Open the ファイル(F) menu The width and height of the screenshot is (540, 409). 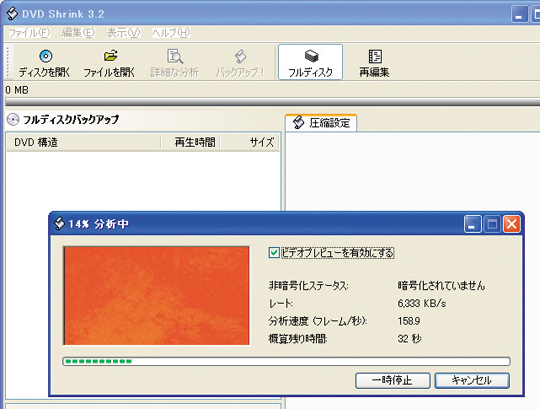(x=29, y=33)
